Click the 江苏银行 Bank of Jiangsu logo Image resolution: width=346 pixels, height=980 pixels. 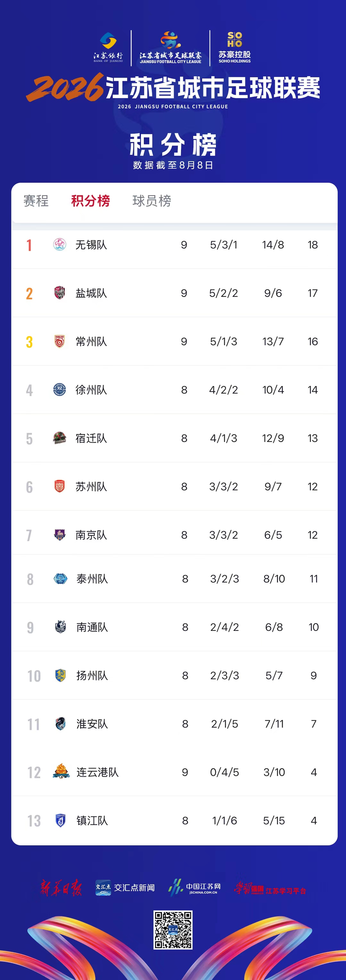108,47
